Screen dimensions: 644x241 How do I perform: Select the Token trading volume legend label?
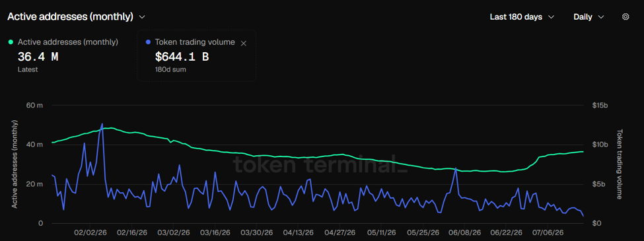[195, 42]
